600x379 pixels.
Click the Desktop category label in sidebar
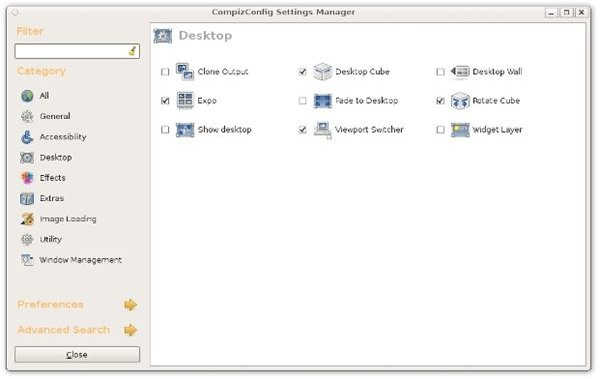pyautogui.click(x=56, y=157)
